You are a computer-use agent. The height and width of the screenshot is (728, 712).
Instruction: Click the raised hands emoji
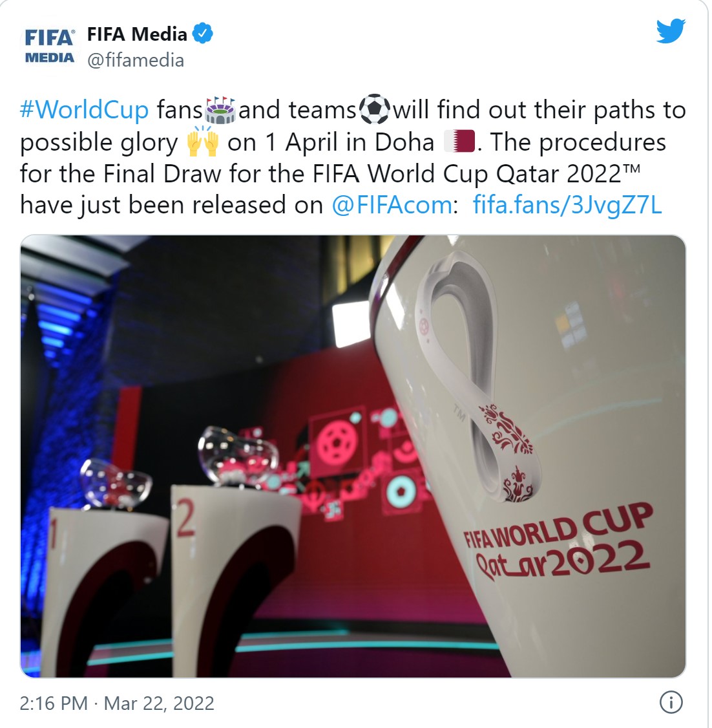[x=202, y=141]
